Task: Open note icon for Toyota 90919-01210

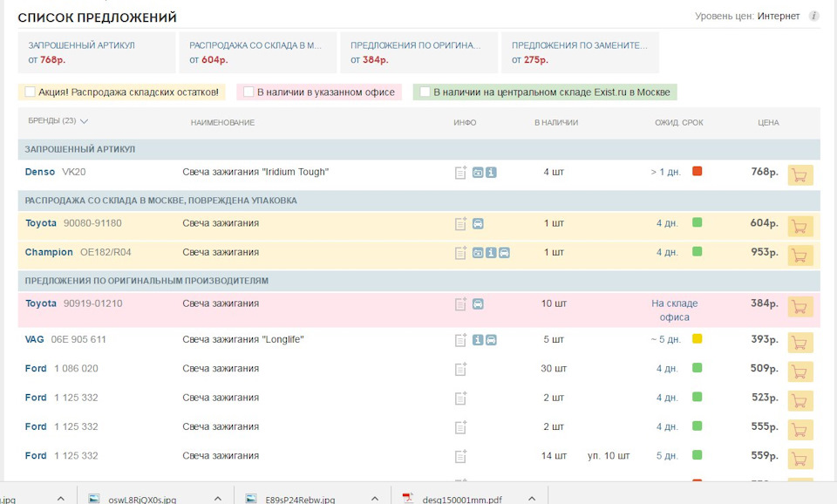Action: [x=460, y=303]
